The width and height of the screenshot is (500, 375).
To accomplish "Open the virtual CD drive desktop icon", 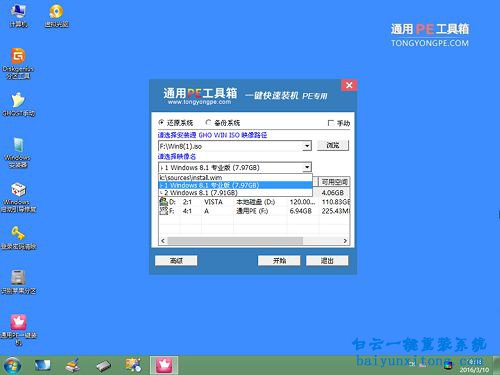I will (56, 15).
